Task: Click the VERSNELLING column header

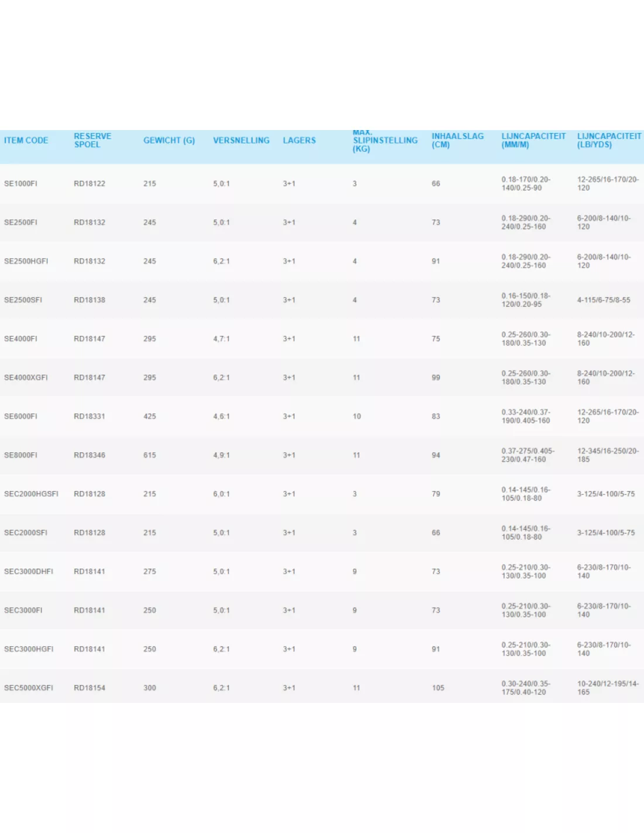Action: pos(241,141)
